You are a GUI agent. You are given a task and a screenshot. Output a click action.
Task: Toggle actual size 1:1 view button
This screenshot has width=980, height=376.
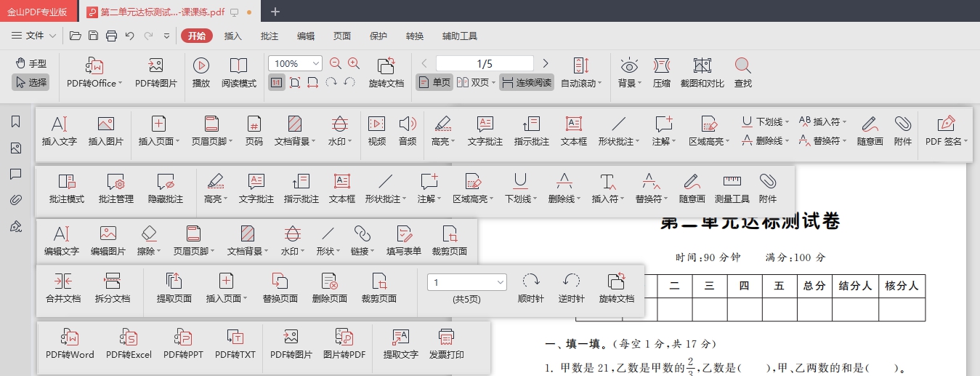click(x=276, y=82)
